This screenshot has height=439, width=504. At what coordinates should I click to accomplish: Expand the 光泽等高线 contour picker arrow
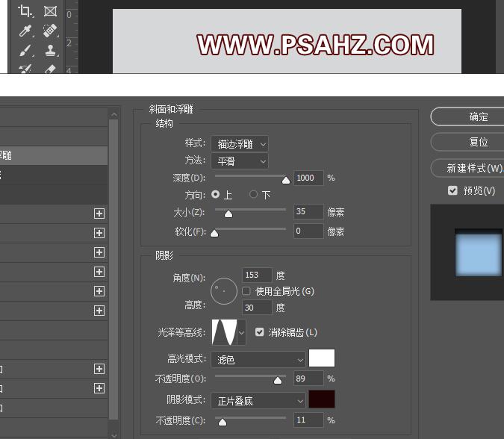[241, 333]
